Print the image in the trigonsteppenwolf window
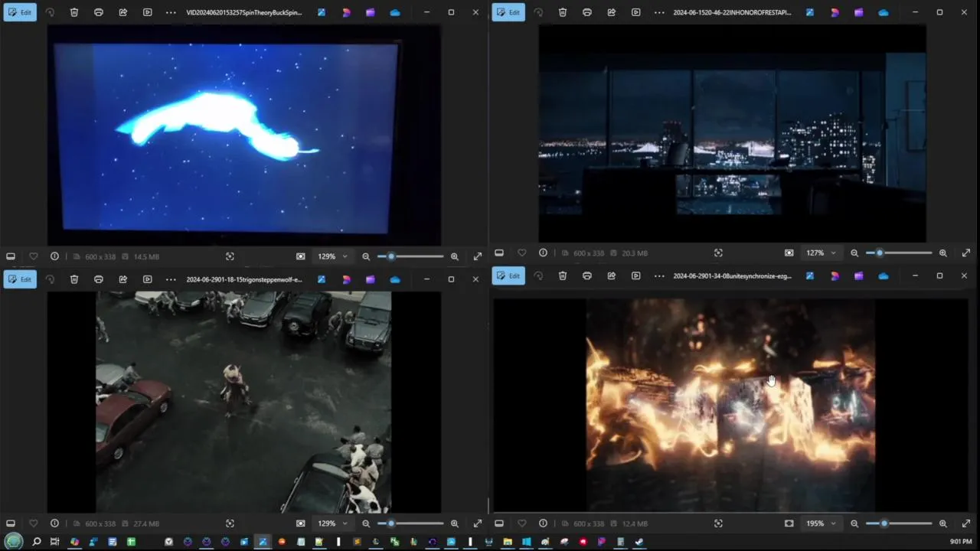The height and width of the screenshot is (551, 980). tap(99, 279)
